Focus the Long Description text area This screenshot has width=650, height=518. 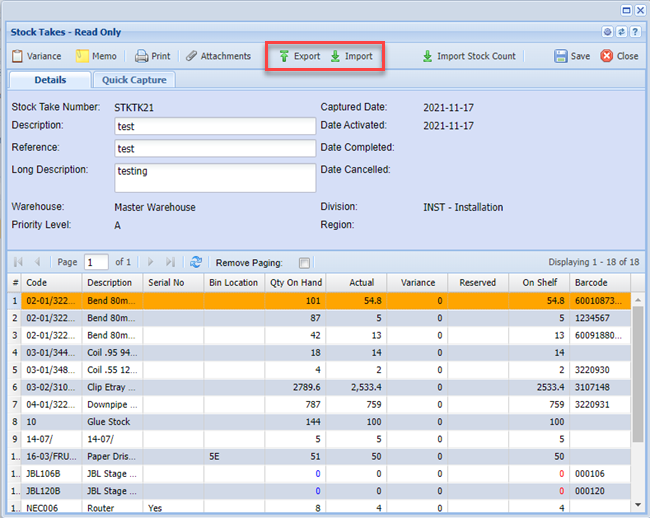click(x=214, y=177)
